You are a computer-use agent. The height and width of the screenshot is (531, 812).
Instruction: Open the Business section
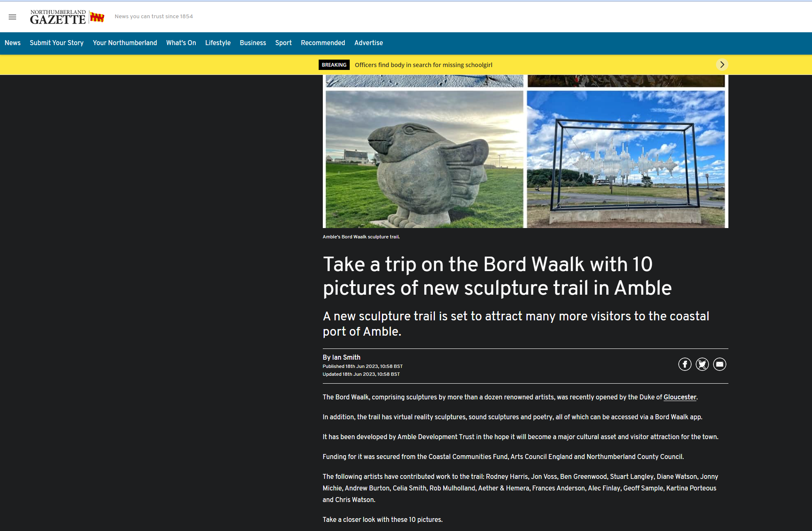click(x=253, y=43)
